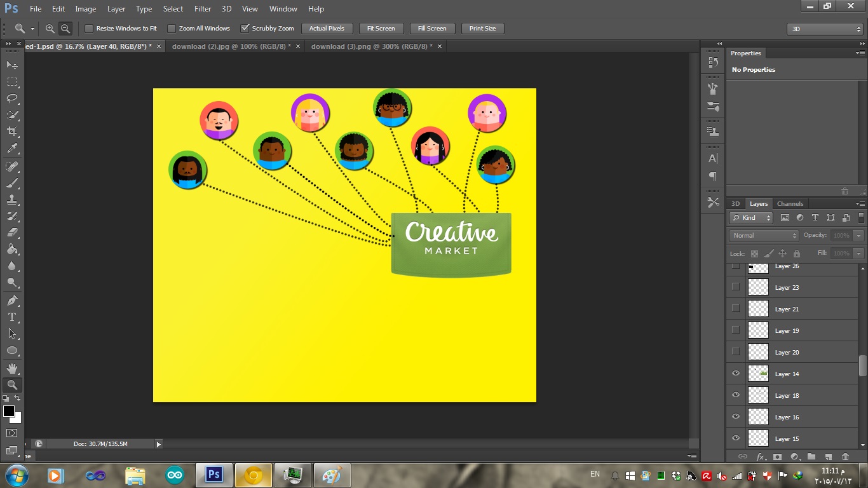Select the Eraser tool
Image resolution: width=868 pixels, height=488 pixels.
click(12, 233)
